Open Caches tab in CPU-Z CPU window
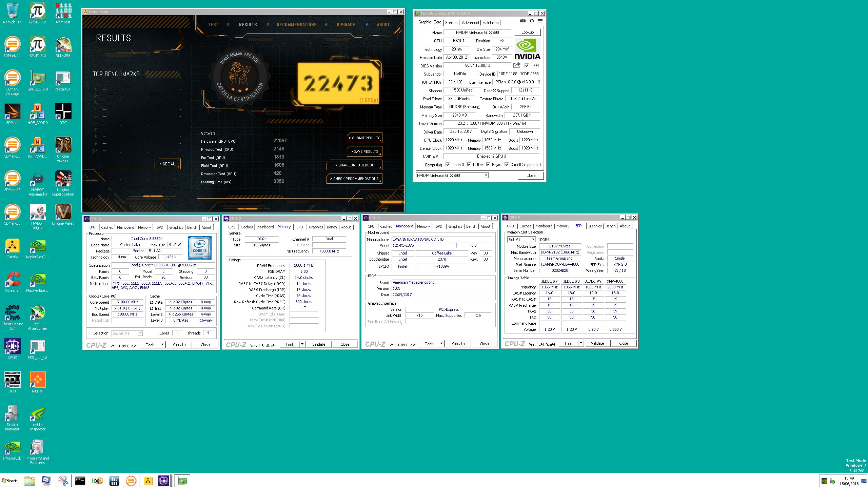Viewport: 868px width, 488px height. 107,227
